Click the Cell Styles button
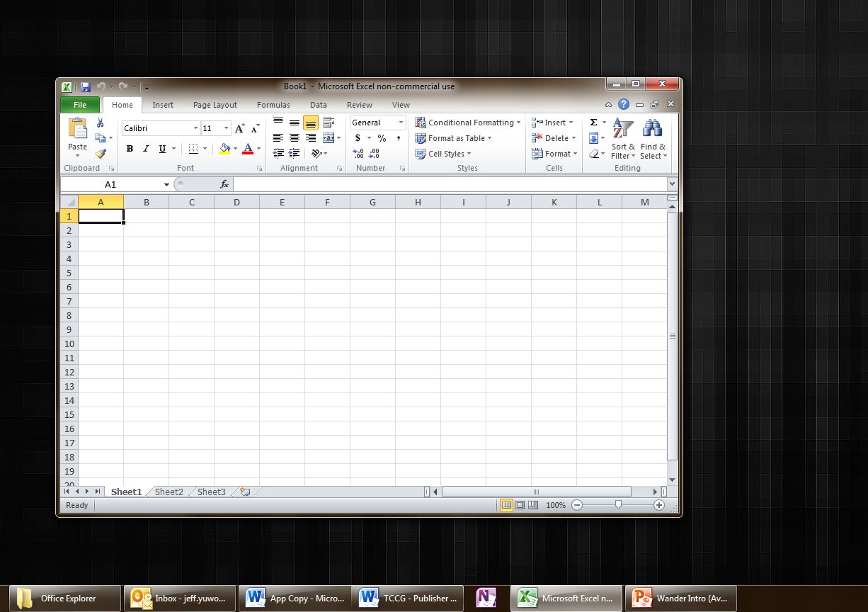Image resolution: width=868 pixels, height=612 pixels. pos(443,154)
